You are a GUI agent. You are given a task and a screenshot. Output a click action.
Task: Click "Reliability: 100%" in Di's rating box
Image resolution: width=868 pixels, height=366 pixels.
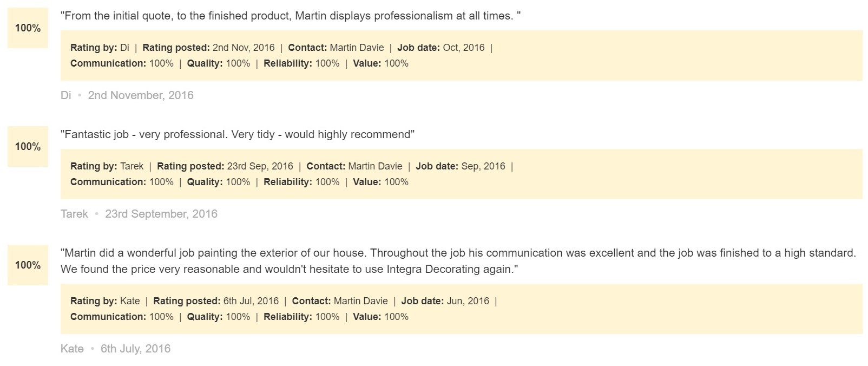(301, 63)
